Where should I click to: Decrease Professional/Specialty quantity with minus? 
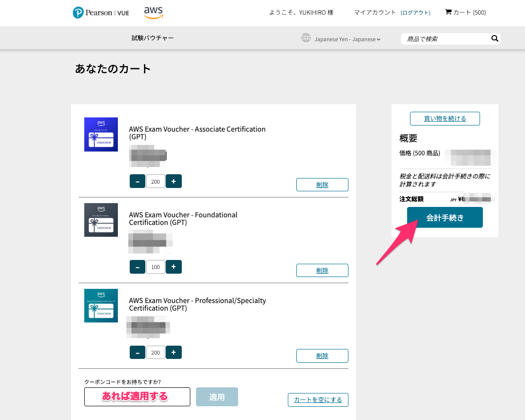pyautogui.click(x=137, y=352)
